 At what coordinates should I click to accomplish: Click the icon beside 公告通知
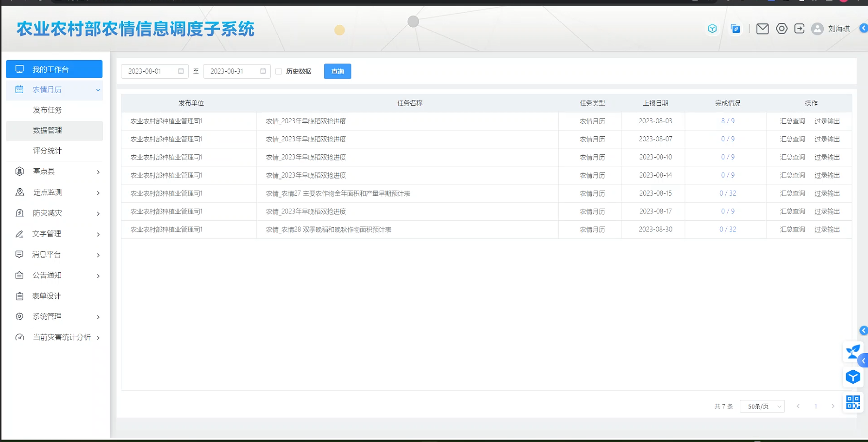pyautogui.click(x=19, y=275)
